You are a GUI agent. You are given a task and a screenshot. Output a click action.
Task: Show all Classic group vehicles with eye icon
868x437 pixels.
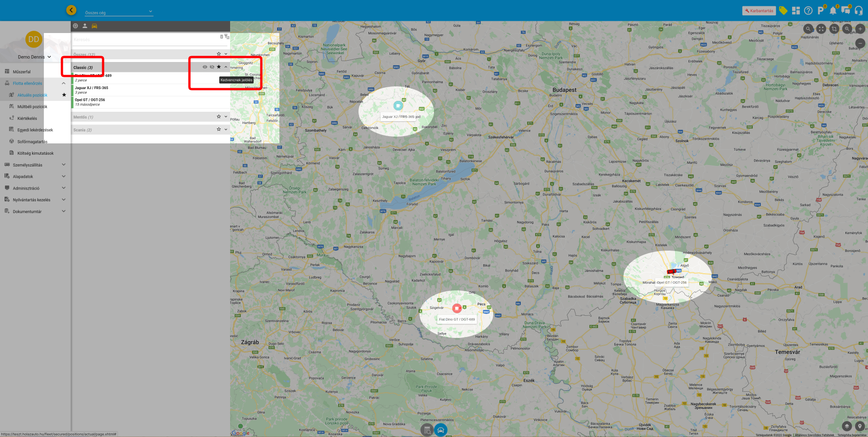point(205,67)
